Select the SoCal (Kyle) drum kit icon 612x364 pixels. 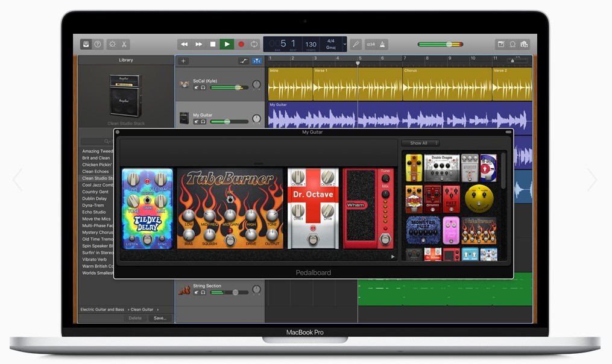(x=185, y=84)
